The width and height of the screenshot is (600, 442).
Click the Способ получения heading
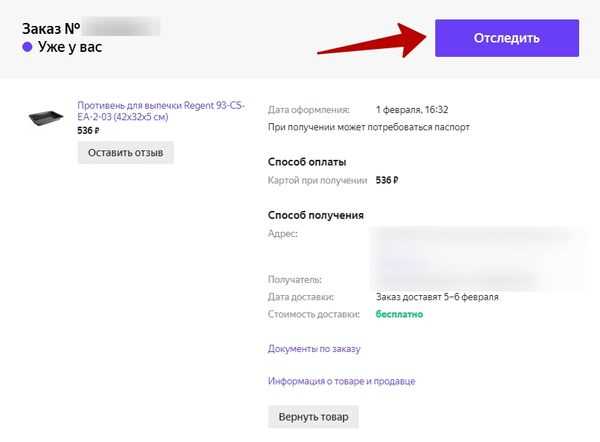[316, 215]
